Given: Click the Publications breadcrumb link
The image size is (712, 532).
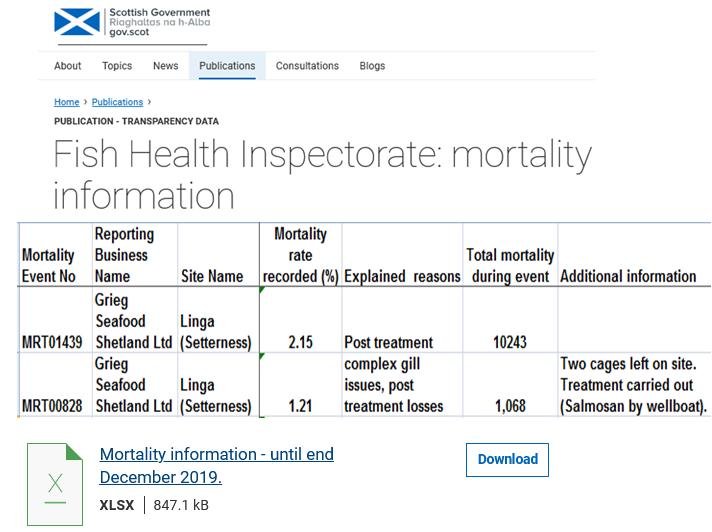Looking at the screenshot, I should point(118,102).
